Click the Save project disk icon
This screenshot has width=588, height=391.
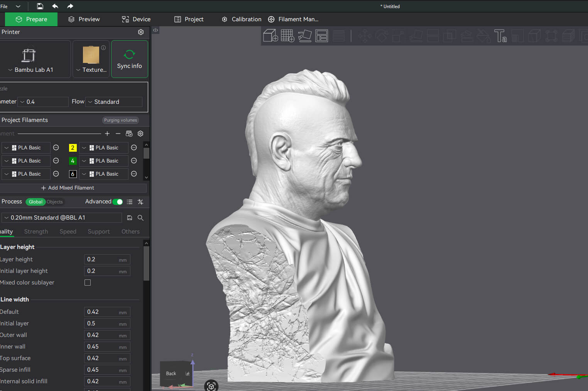click(x=40, y=6)
